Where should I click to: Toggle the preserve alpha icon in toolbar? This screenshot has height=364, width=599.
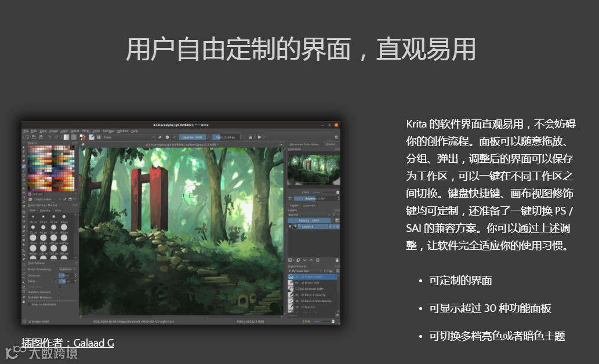167,137
